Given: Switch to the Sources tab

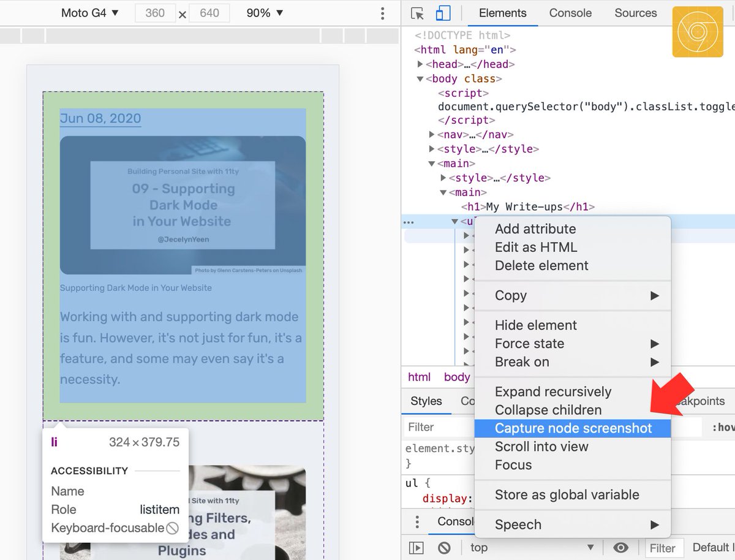Looking at the screenshot, I should click(635, 13).
